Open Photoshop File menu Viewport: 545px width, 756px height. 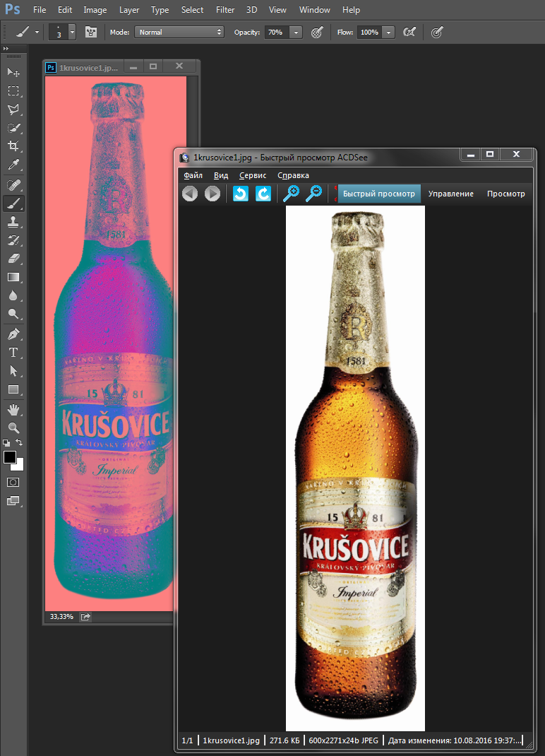click(x=40, y=10)
